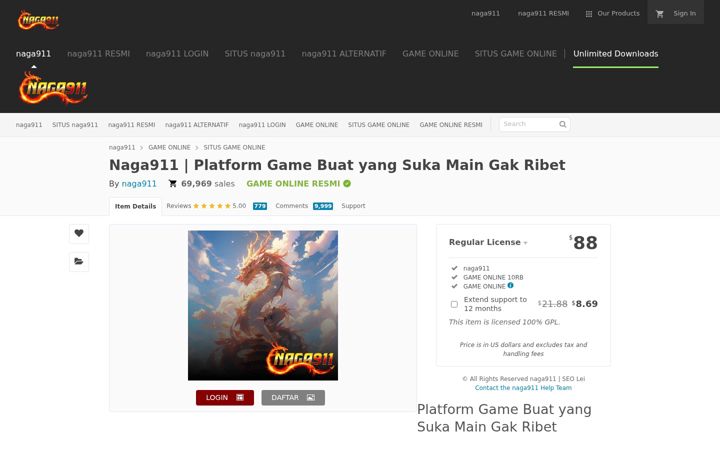
Task: Select naga911 LOGIN in main navigation
Action: (x=177, y=54)
